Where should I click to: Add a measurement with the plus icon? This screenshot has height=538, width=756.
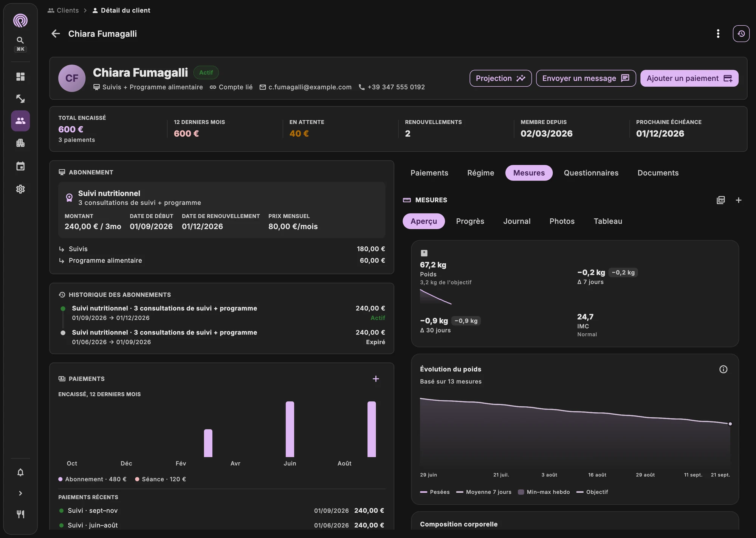coord(739,200)
